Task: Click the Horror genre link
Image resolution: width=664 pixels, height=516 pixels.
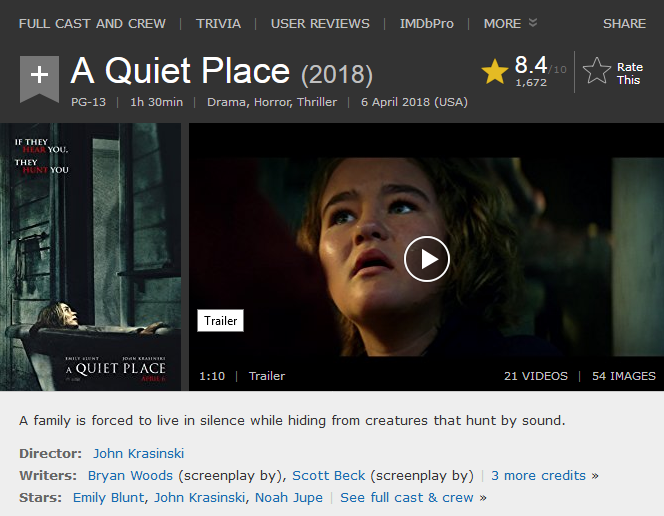Action: point(273,102)
